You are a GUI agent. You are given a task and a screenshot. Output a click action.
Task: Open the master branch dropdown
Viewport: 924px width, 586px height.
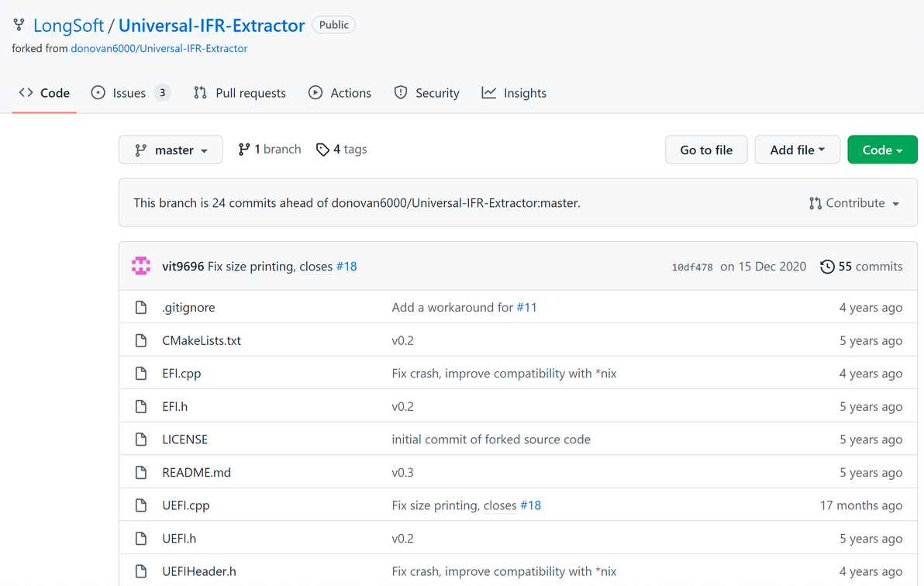pos(171,150)
